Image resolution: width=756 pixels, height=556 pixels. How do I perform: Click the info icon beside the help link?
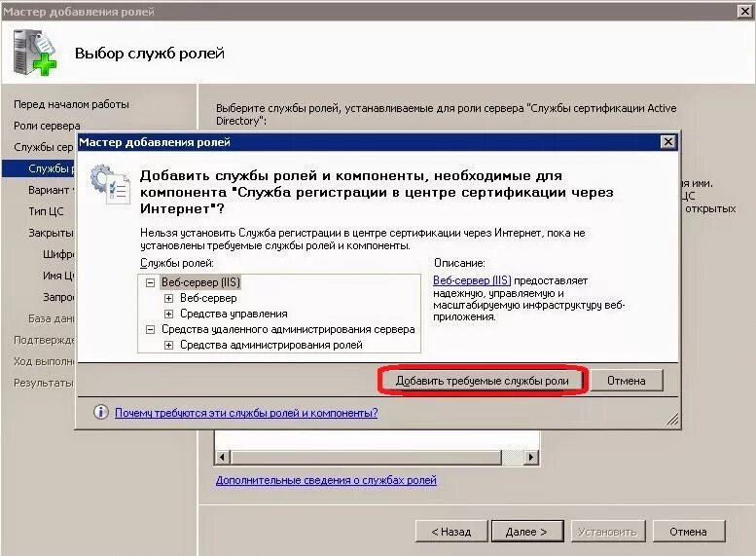(x=100, y=412)
